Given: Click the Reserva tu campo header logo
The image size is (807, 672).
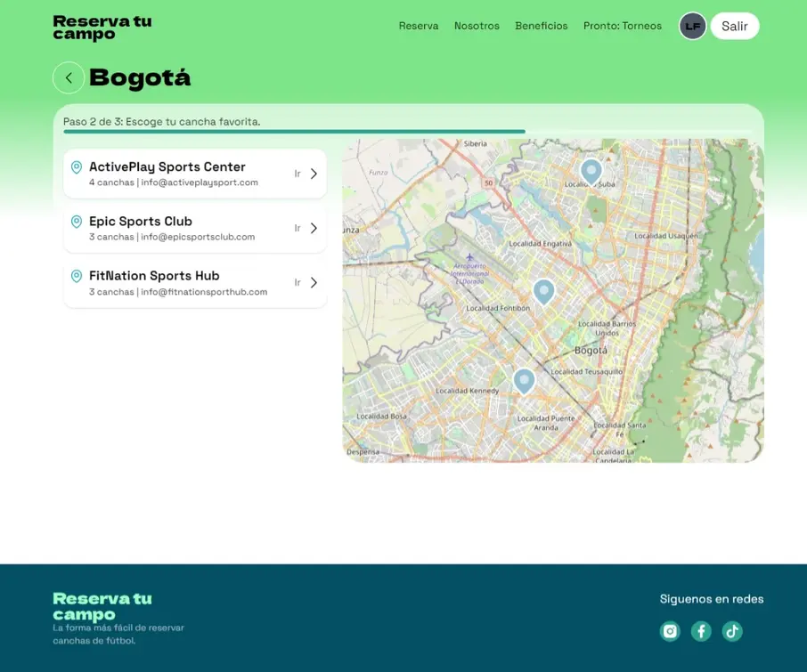Looking at the screenshot, I should tap(102, 28).
